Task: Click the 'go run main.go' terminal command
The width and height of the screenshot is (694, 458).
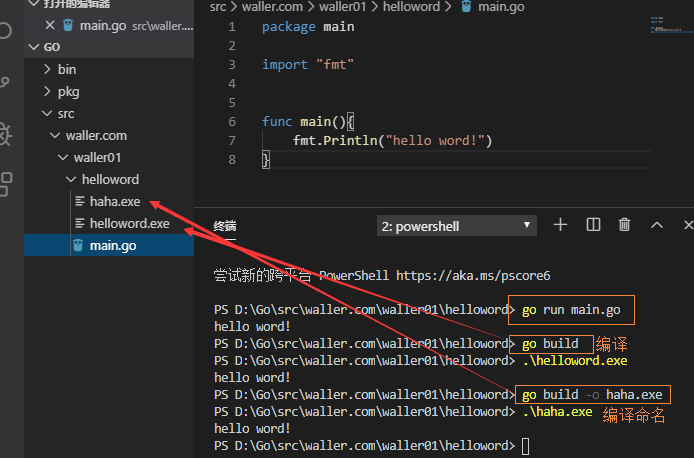Action: [x=571, y=310]
